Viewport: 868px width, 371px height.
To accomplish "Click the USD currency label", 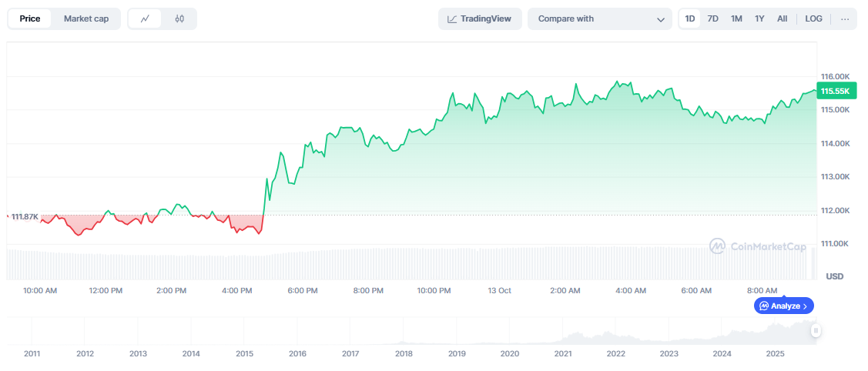I will (835, 276).
